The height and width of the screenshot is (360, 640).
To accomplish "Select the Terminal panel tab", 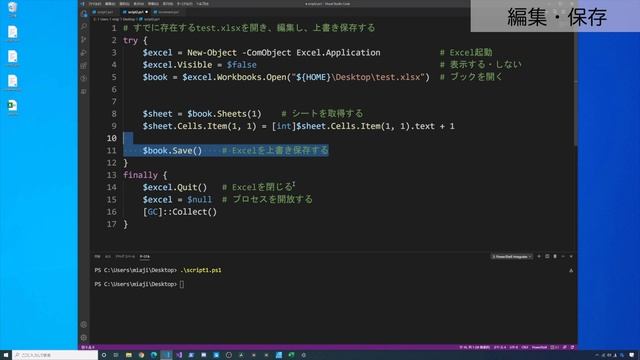I will (x=144, y=256).
